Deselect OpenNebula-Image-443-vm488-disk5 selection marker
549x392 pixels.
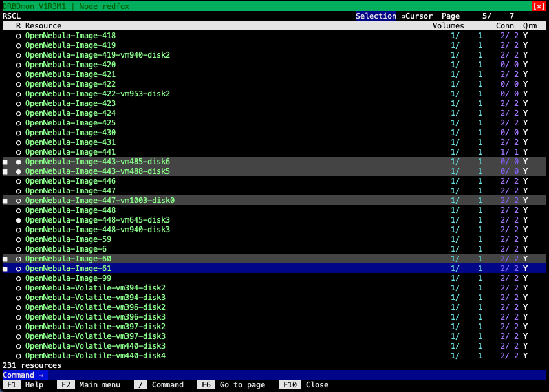tap(5, 171)
